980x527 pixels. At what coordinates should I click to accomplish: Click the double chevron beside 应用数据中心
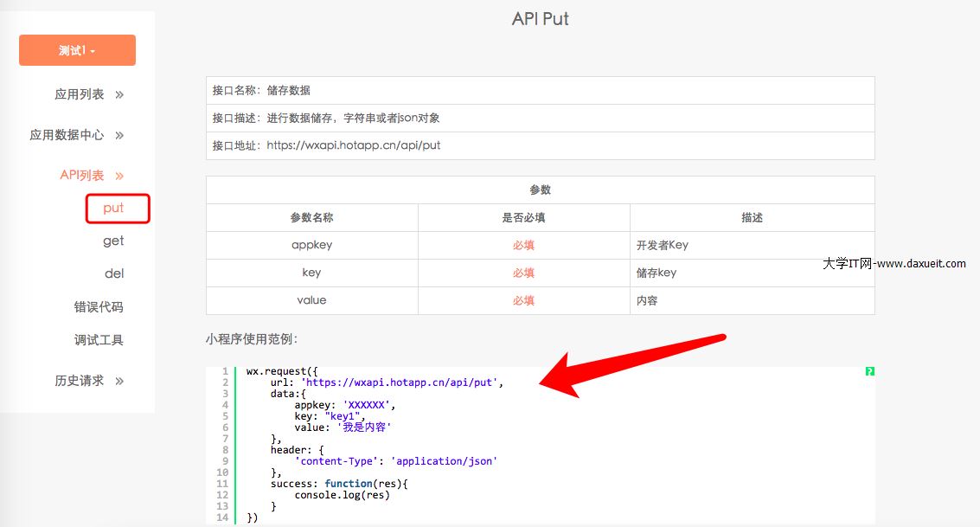(x=119, y=135)
